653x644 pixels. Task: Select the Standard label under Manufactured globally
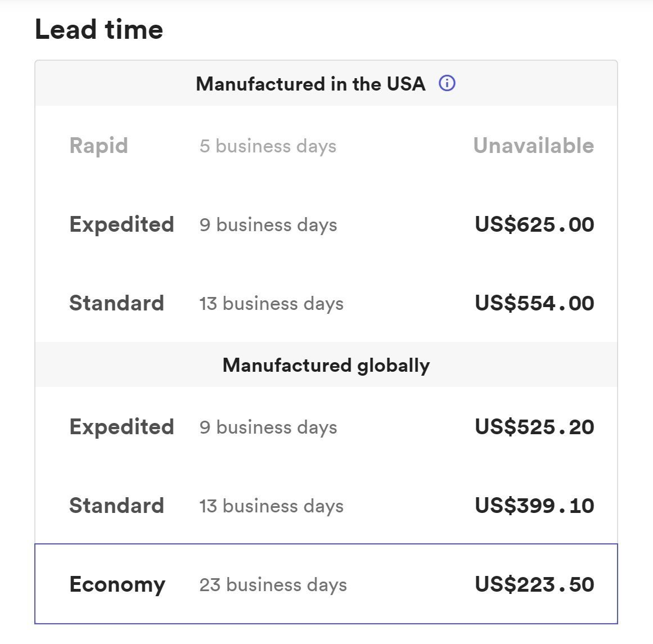click(116, 505)
